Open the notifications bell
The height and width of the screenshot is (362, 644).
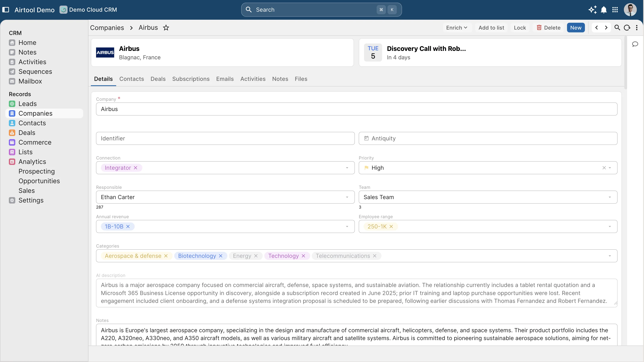click(604, 10)
